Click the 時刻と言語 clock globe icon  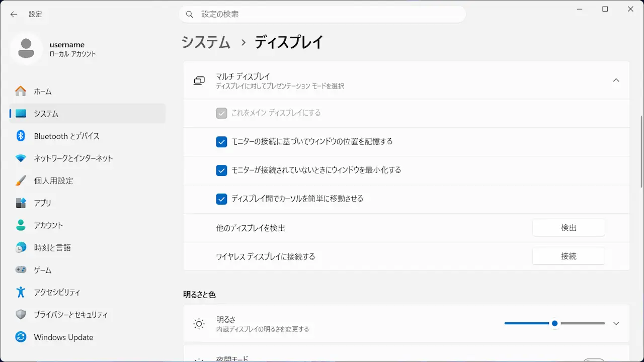click(21, 247)
